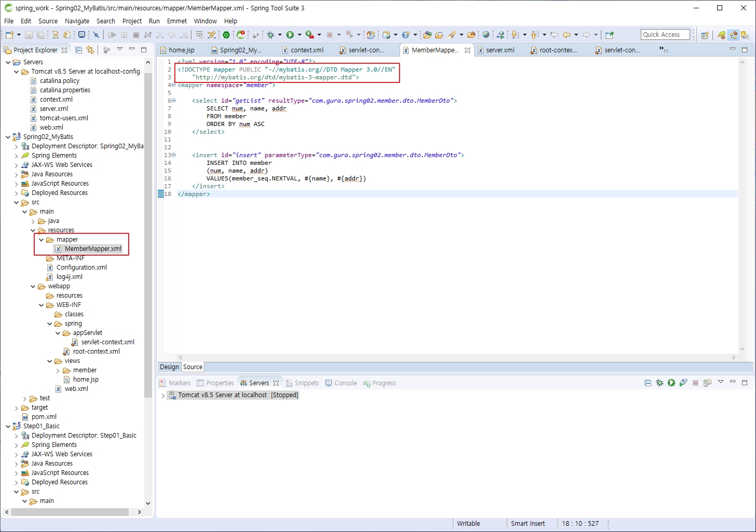Screen dimensions: 756x532
Task: Click the green Run icon in main toolbar
Action: point(290,35)
